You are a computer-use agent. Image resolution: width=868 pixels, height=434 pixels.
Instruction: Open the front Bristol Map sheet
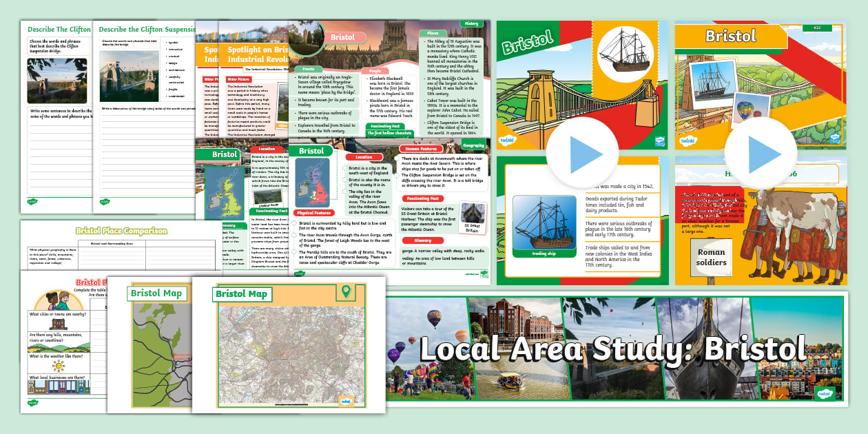tap(288, 344)
